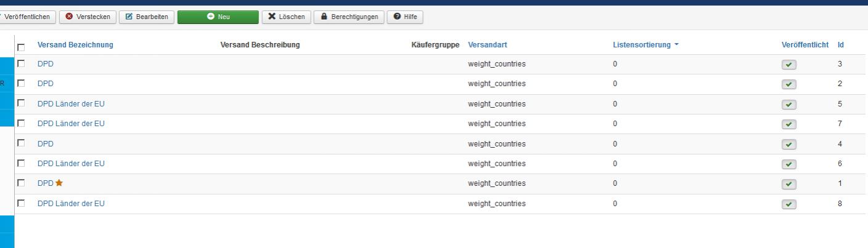Select checkbox for first DPD row

22,63
